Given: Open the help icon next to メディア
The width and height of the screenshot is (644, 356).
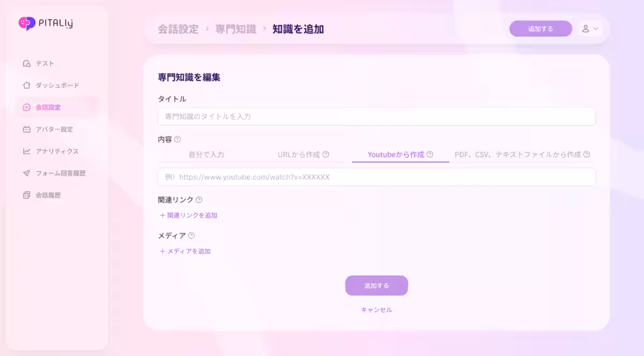Looking at the screenshot, I should 191,235.
